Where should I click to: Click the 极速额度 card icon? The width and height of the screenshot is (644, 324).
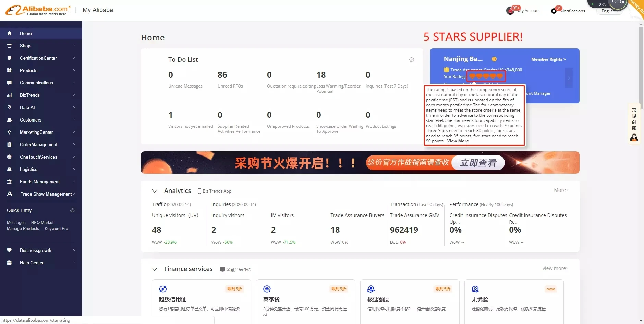(x=371, y=289)
